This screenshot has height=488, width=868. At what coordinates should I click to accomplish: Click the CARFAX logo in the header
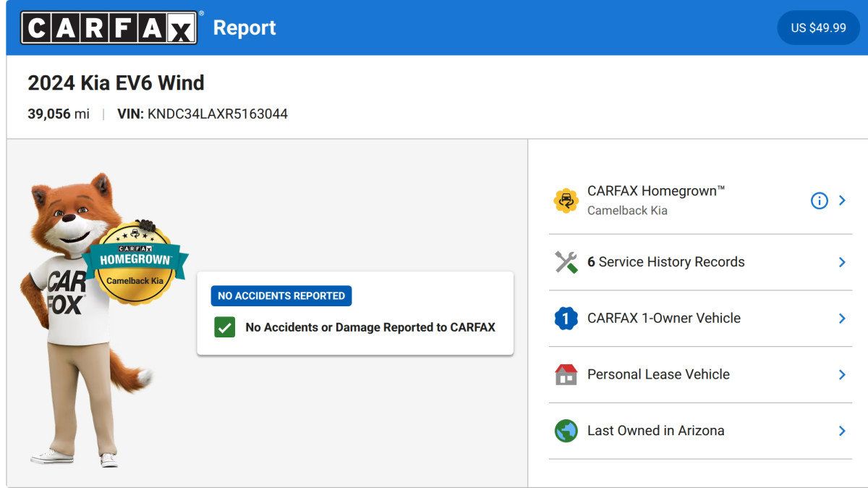pos(109,28)
